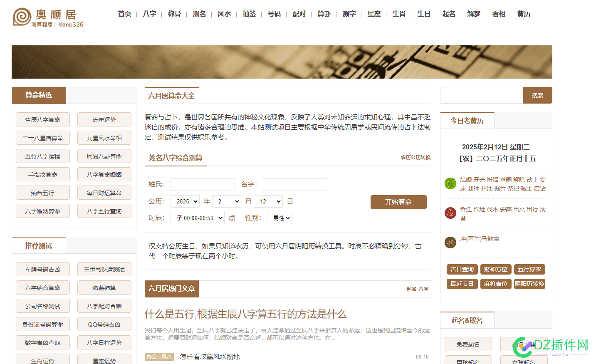
Task: Click the green 宜 icon in almanac
Action: tap(450, 183)
